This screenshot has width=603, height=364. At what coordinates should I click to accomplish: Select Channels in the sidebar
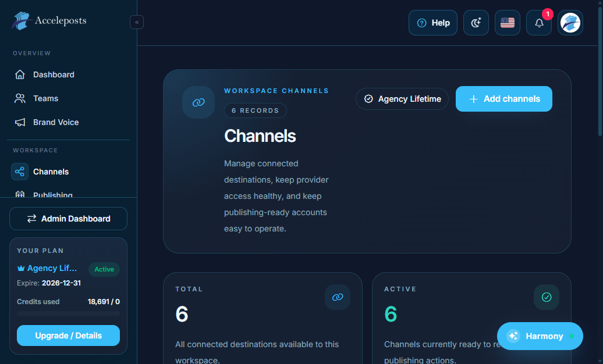click(x=69, y=172)
